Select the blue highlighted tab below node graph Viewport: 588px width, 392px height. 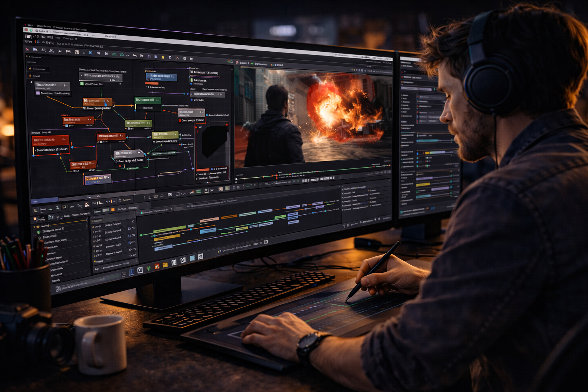(45, 201)
